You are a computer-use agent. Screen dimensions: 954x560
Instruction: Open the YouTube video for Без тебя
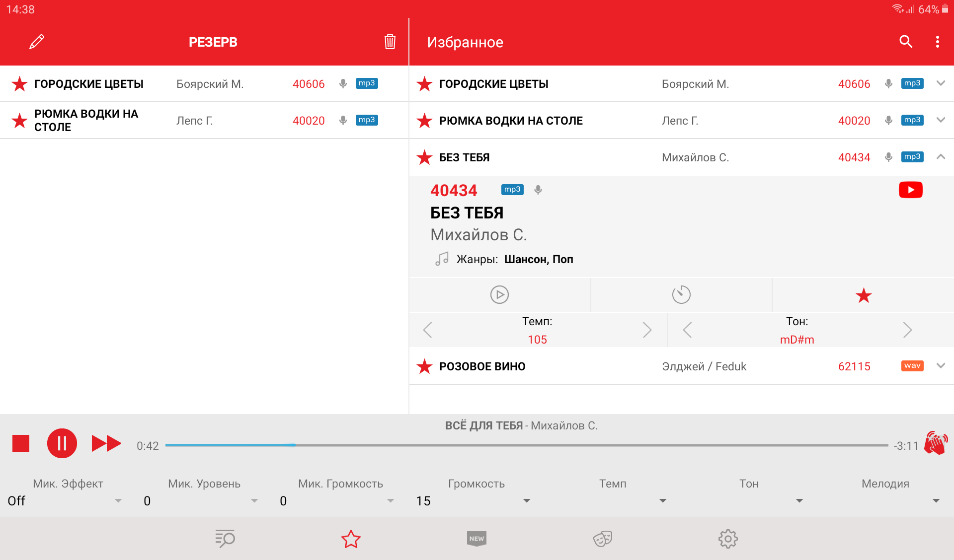(x=911, y=190)
